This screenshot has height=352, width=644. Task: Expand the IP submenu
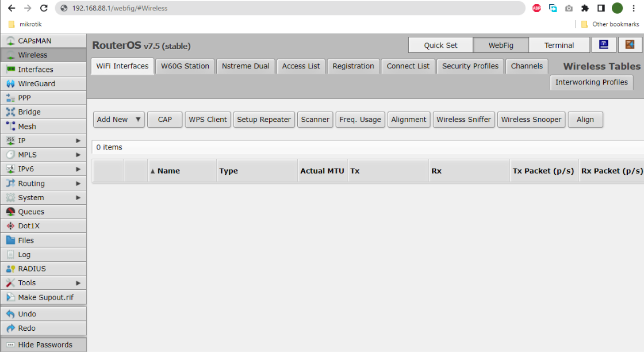pyautogui.click(x=78, y=140)
